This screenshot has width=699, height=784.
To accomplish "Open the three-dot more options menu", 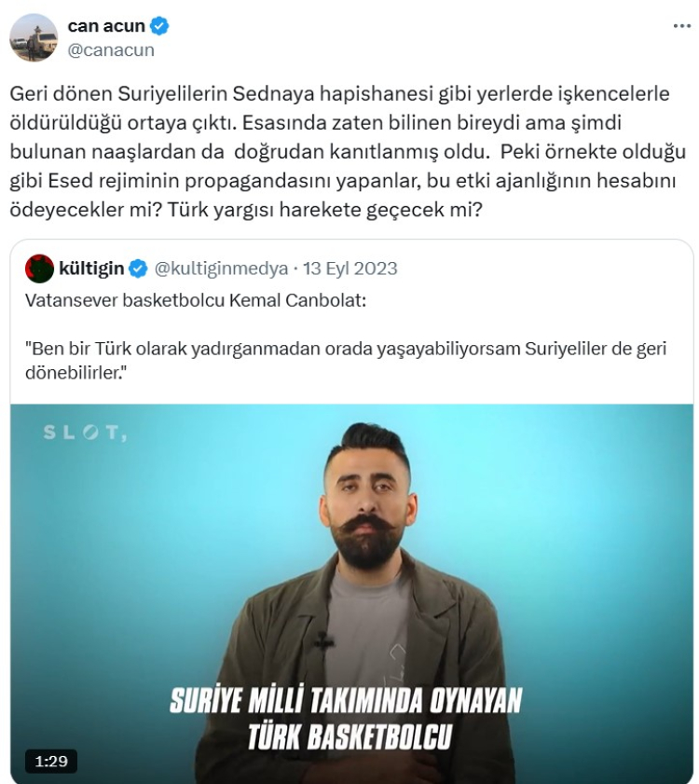I will pyautogui.click(x=681, y=26).
